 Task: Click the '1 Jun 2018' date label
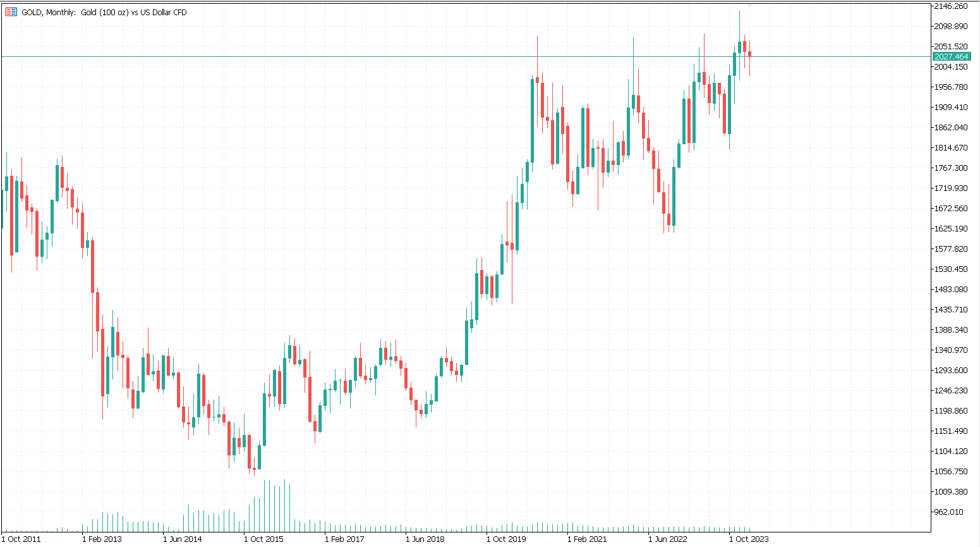click(425, 539)
